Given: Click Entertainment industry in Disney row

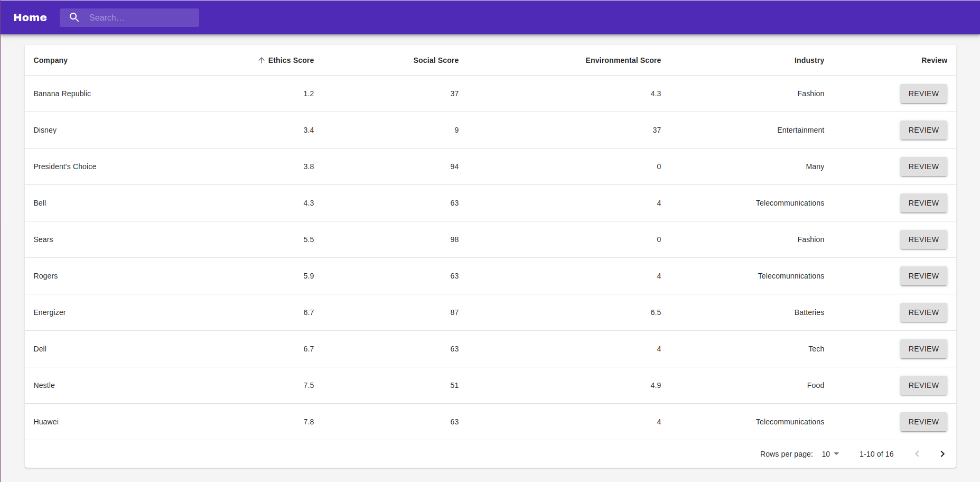Looking at the screenshot, I should [800, 130].
